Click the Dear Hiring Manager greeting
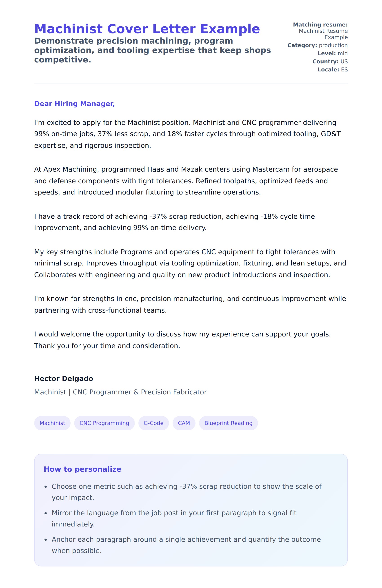The width and height of the screenshot is (382, 588). coord(74,104)
